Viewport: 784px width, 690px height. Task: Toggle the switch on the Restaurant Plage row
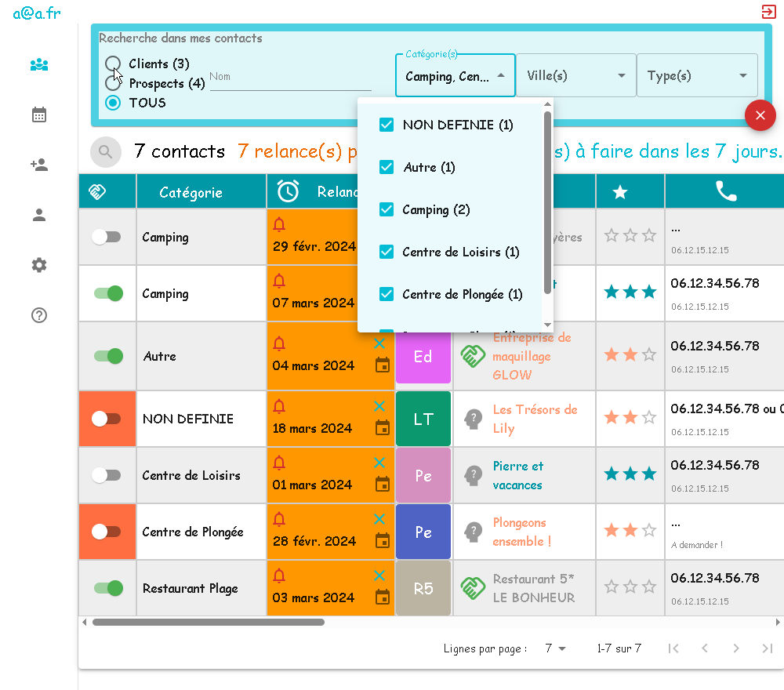pos(107,588)
